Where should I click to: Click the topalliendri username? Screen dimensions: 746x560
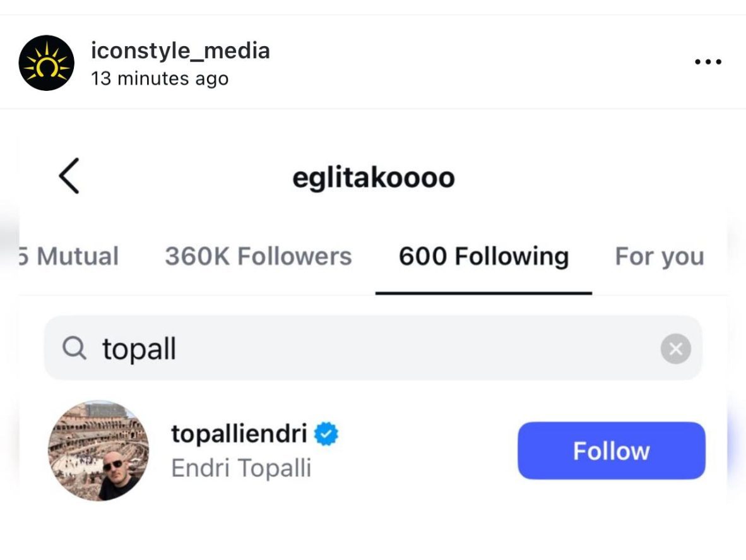click(239, 434)
